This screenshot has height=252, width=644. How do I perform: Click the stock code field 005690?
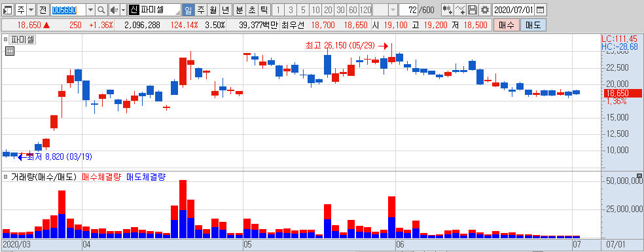click(68, 9)
